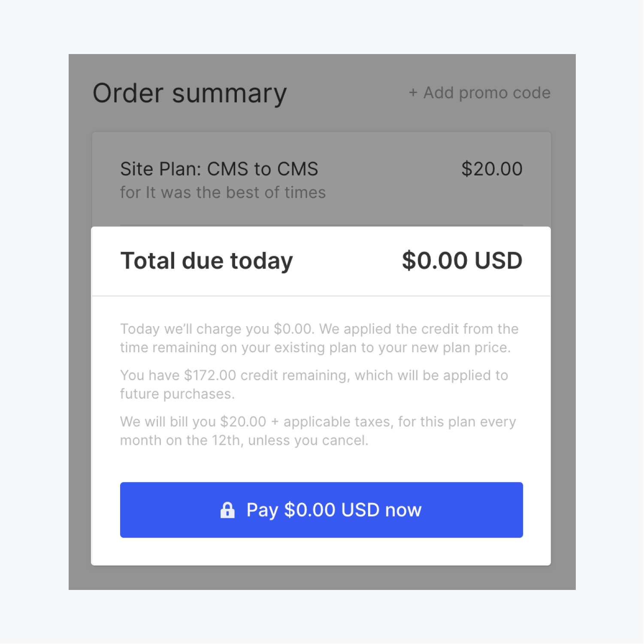The height and width of the screenshot is (644, 644).
Task: Click the "You have $172.00 credit remaining" line
Action: (x=314, y=375)
